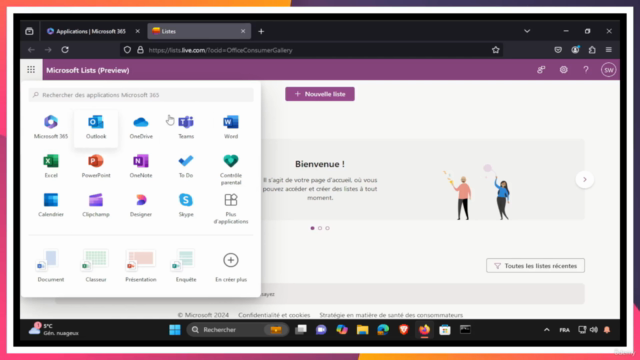Open OneNote from the app launcher

pyautogui.click(x=141, y=166)
